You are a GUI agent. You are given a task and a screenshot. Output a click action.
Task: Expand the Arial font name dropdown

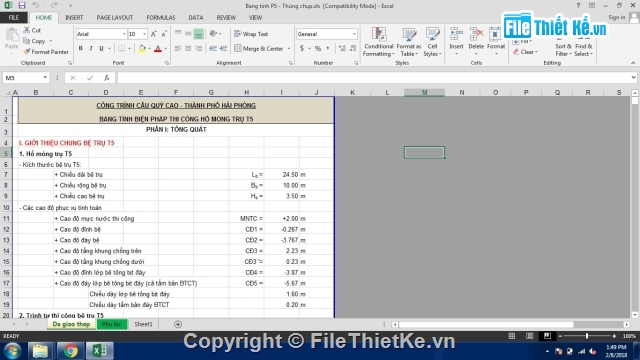124,34
